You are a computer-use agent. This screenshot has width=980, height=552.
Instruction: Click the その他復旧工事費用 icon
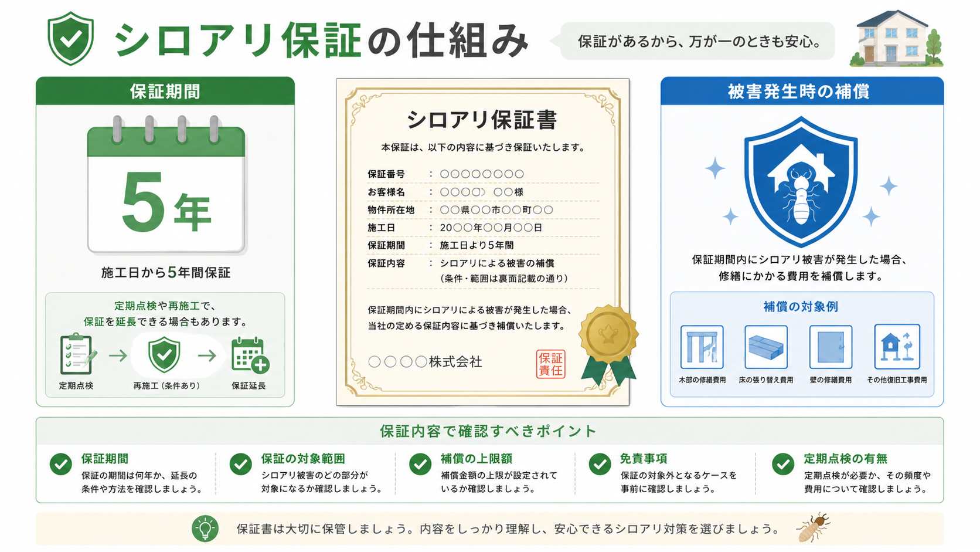[897, 346]
